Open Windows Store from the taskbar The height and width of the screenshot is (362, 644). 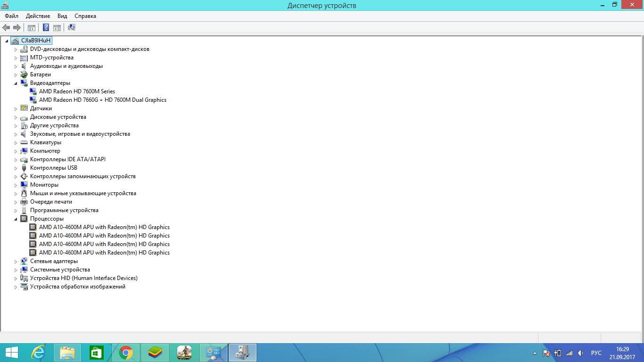97,353
